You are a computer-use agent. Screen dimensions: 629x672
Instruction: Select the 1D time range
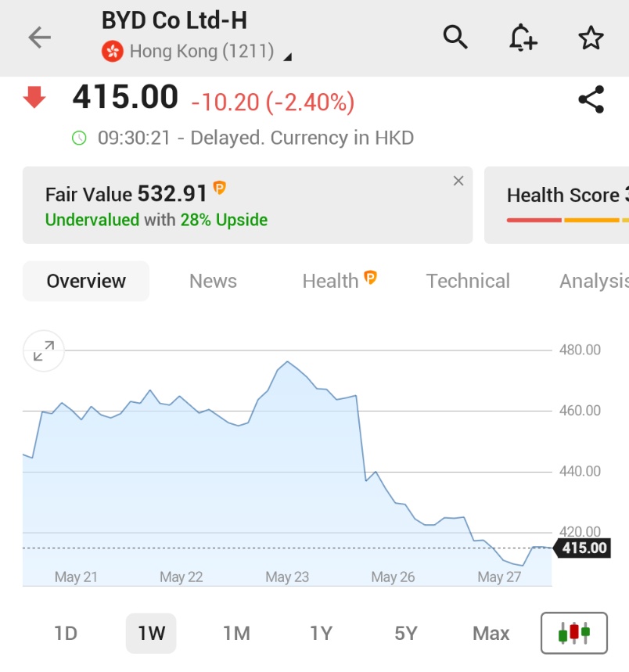click(66, 633)
